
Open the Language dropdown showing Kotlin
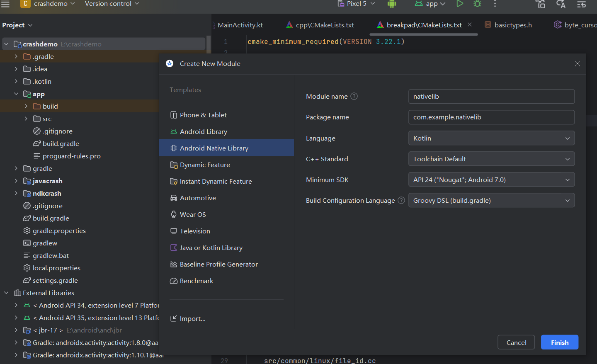tap(491, 138)
